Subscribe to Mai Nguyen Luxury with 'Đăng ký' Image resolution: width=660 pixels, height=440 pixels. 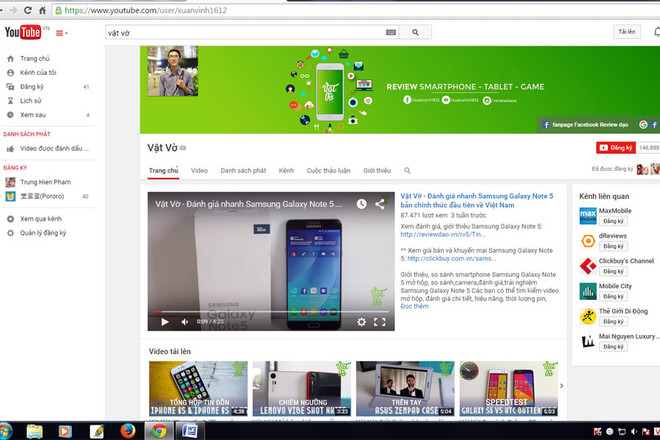(x=613, y=347)
